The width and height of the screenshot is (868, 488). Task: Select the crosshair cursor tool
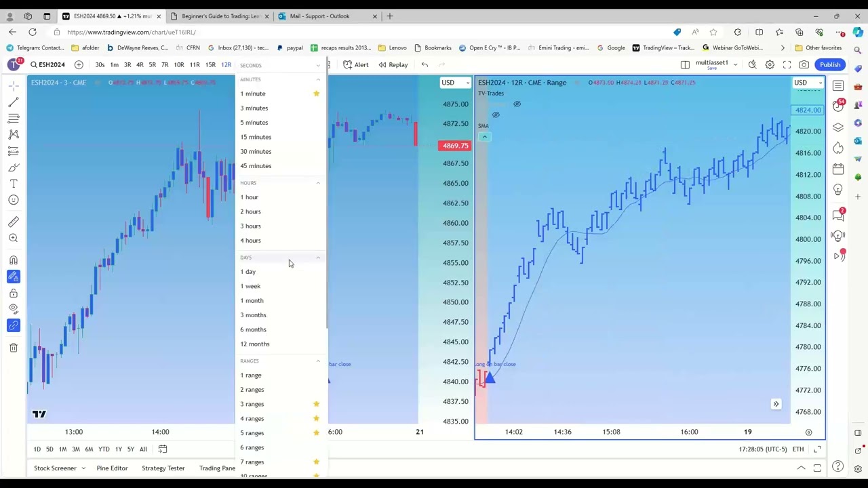(14, 85)
